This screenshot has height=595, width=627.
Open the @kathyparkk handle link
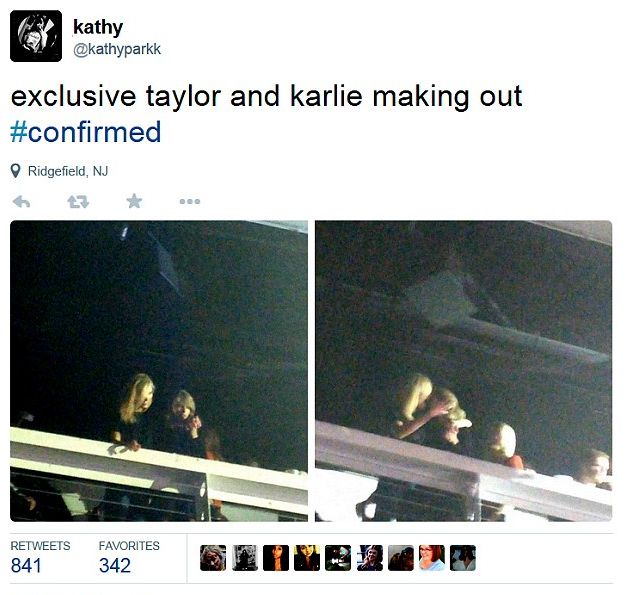pyautogui.click(x=117, y=49)
